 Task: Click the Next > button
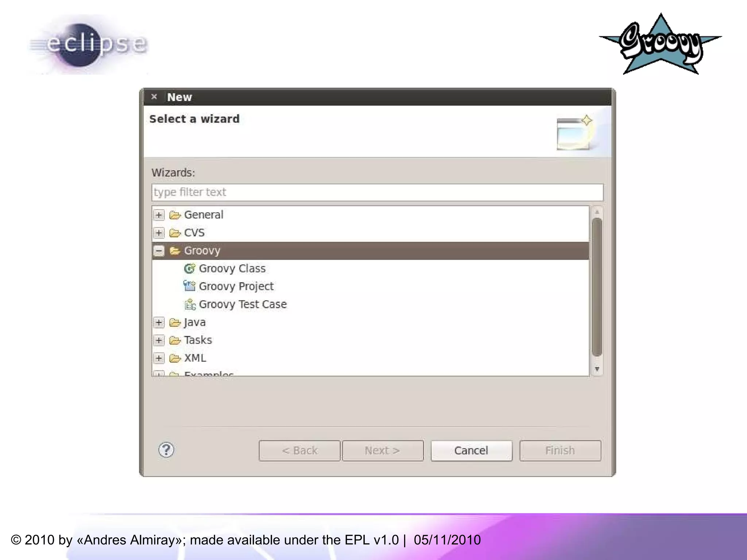pos(383,451)
